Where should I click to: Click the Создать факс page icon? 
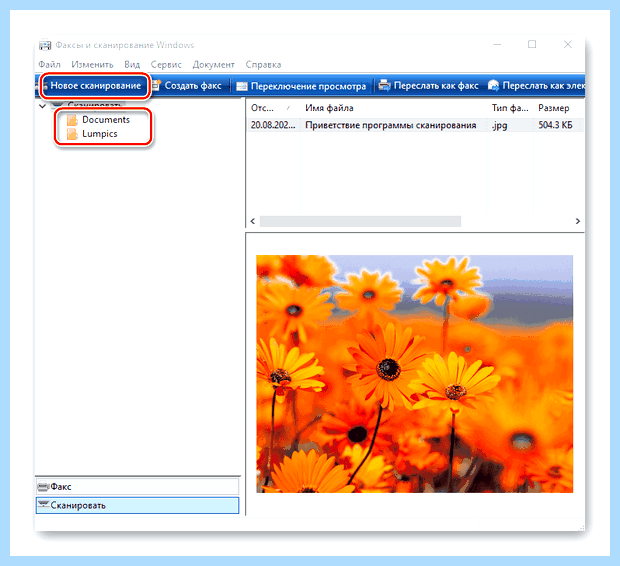157,85
